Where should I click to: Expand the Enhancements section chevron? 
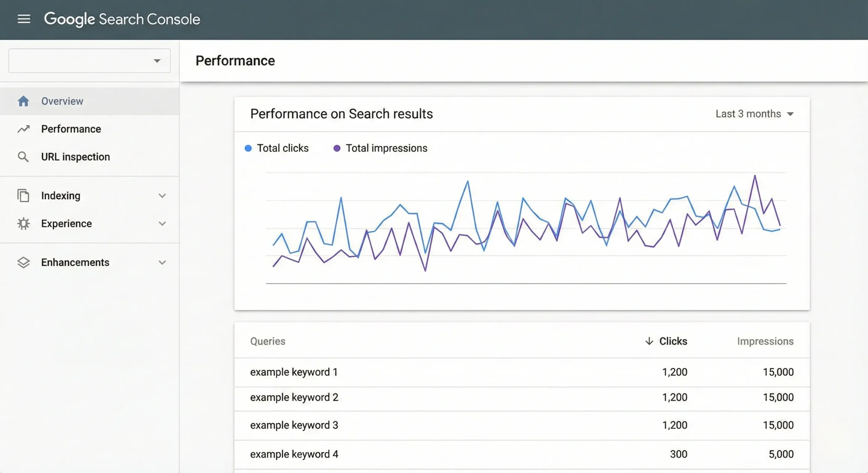[162, 262]
